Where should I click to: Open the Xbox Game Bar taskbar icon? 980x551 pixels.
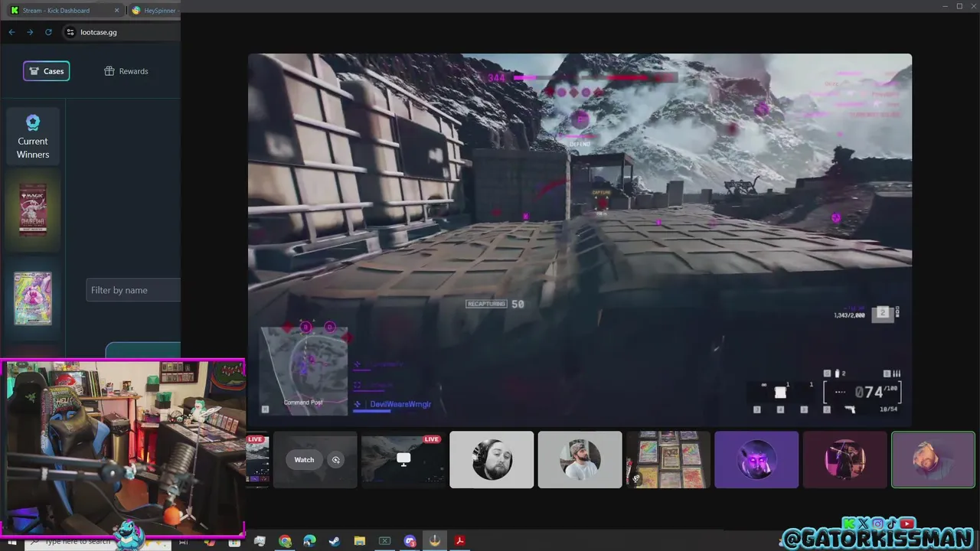tap(384, 541)
